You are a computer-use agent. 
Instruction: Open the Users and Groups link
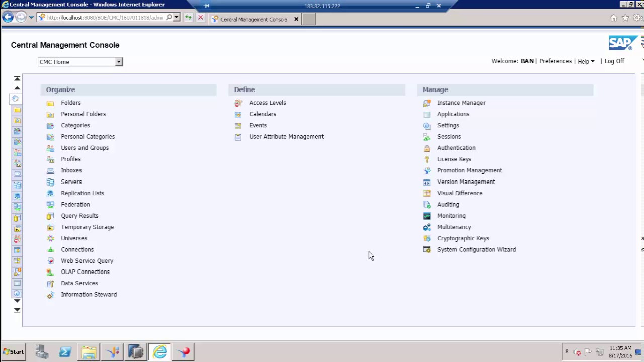pyautogui.click(x=85, y=148)
